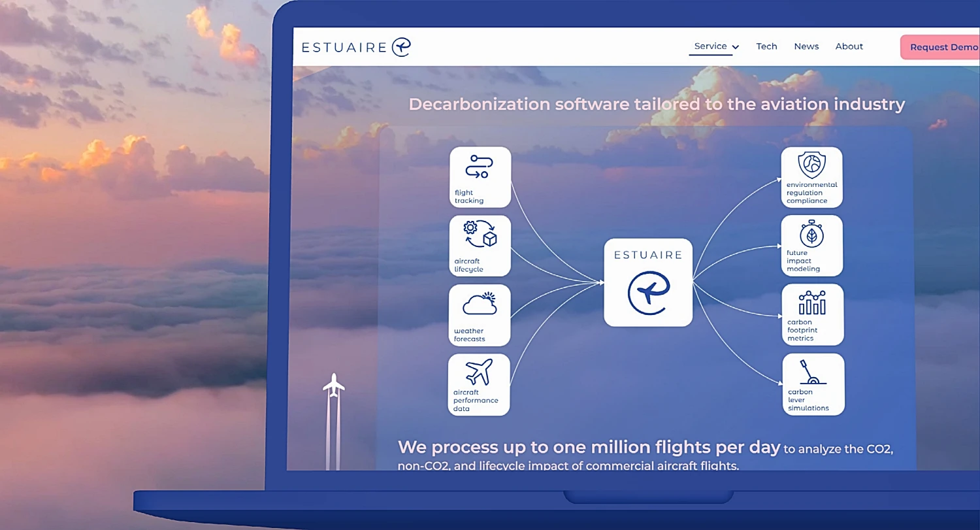Image resolution: width=980 pixels, height=530 pixels.
Task: Select the future impact modeling icon
Action: tap(812, 234)
